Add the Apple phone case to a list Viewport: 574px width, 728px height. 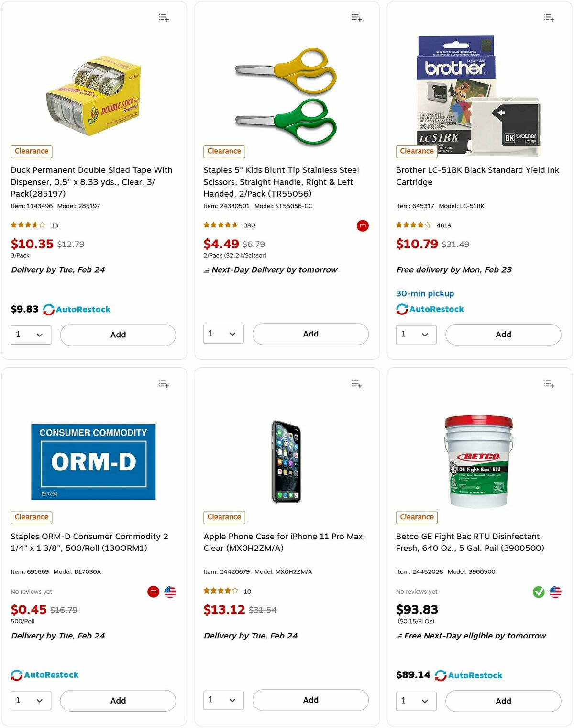coord(356,383)
